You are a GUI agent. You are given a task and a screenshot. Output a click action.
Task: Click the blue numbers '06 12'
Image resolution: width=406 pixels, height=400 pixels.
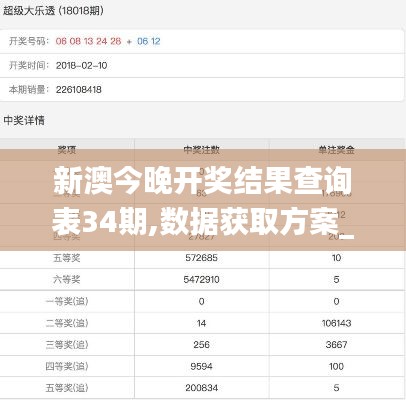coord(149,41)
